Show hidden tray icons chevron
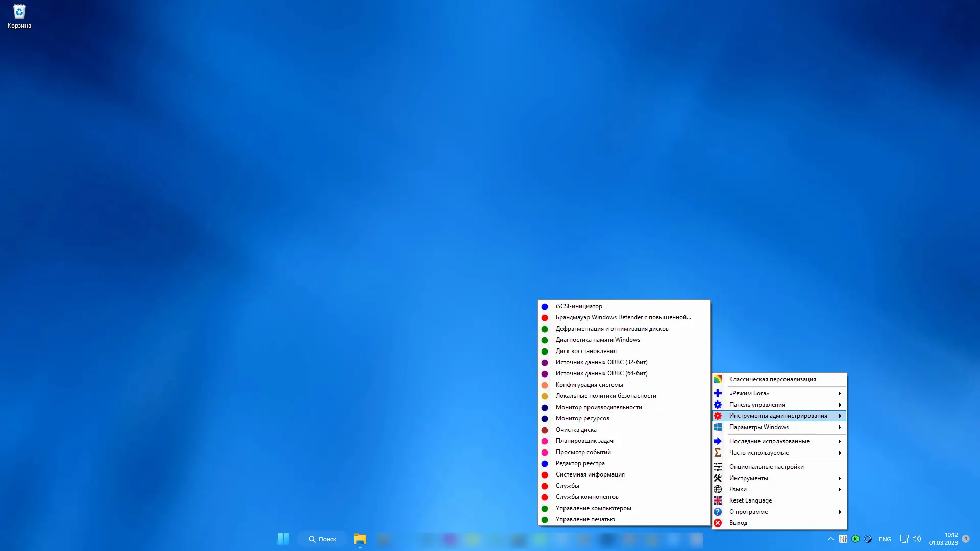The height and width of the screenshot is (551, 980). pos(831,539)
